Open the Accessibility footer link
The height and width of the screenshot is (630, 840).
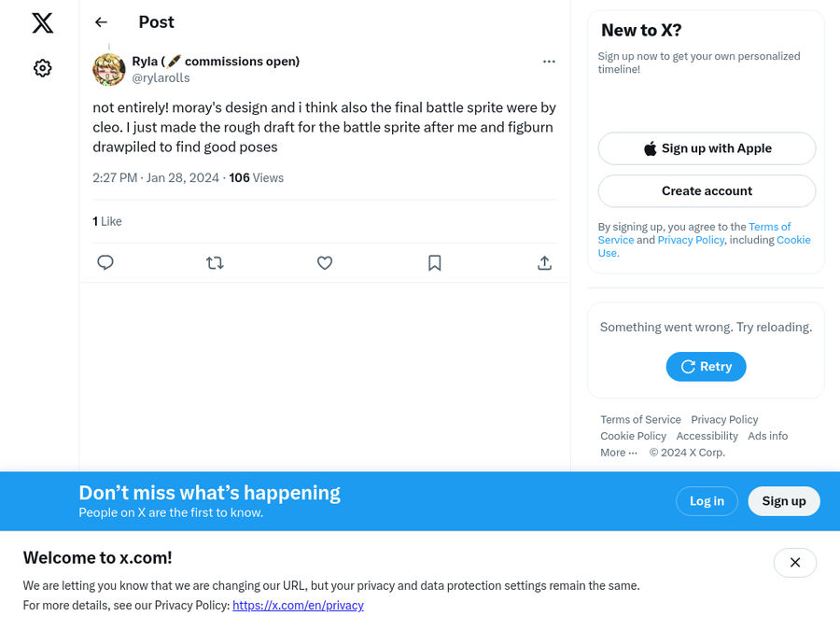pyautogui.click(x=707, y=436)
